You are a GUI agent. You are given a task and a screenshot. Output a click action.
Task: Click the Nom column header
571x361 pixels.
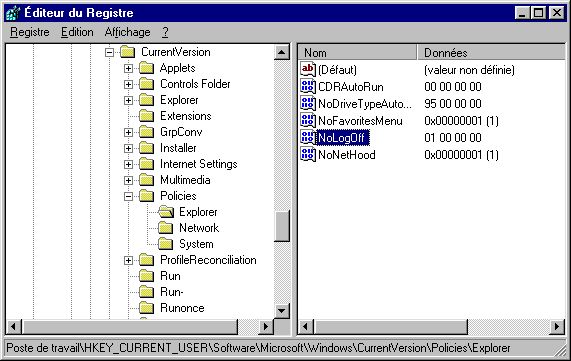[357, 53]
